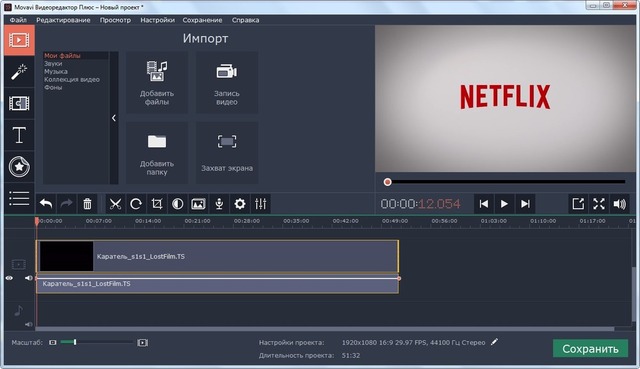Zoom out timeline with left scale icon
This screenshot has width=640, height=369.
[53, 342]
